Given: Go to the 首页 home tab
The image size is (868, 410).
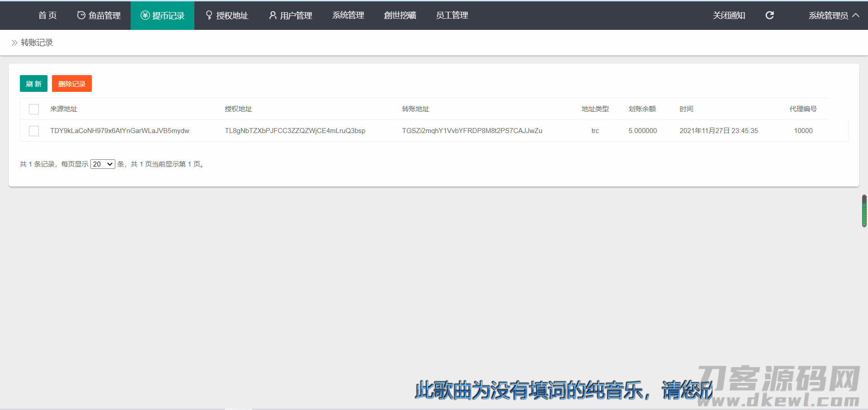Looking at the screenshot, I should (x=47, y=15).
